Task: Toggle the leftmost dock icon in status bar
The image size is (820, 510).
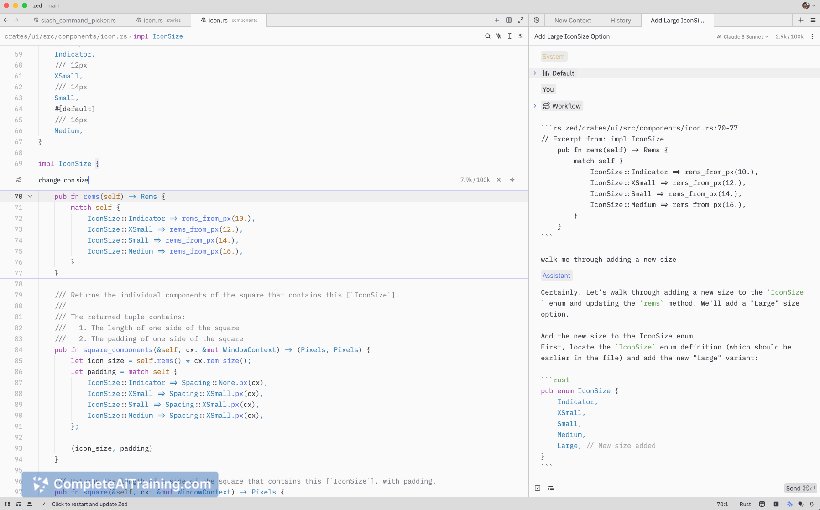Action: (7, 504)
